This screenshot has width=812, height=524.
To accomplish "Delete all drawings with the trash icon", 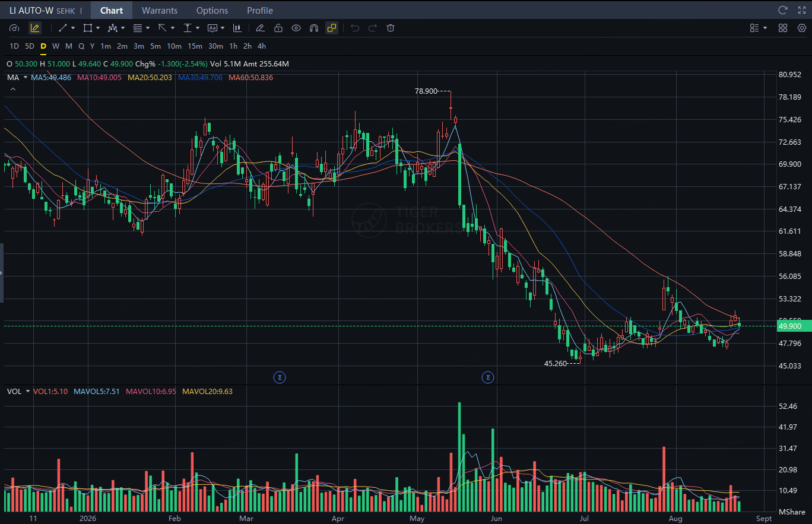I will 391,28.
